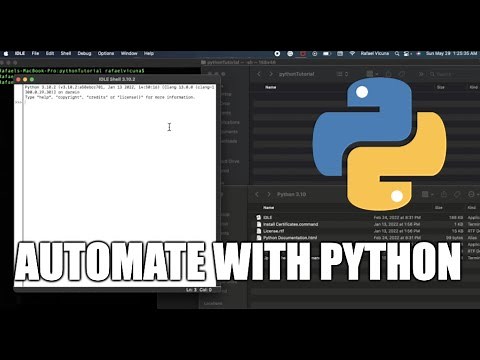Open the IDLE application menu
This screenshot has width=480, height=360.
[x=20, y=53]
